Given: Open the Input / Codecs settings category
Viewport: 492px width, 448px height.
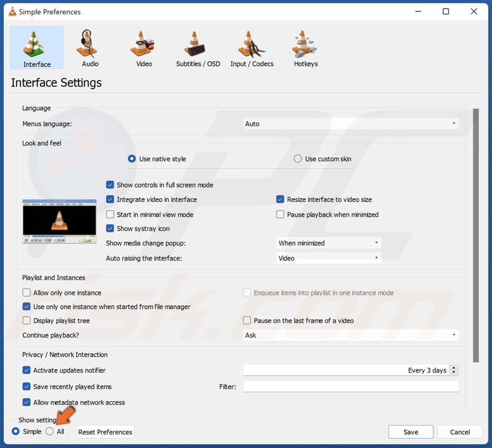Looking at the screenshot, I should (x=252, y=48).
